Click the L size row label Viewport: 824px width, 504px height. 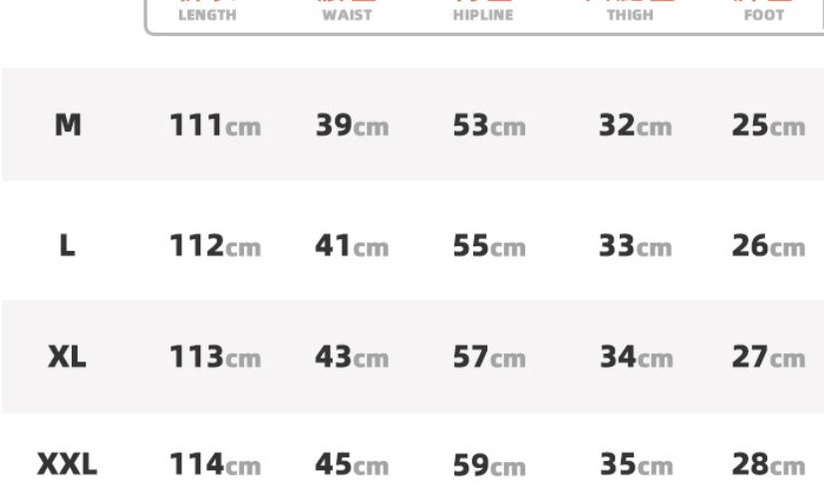coord(67,246)
